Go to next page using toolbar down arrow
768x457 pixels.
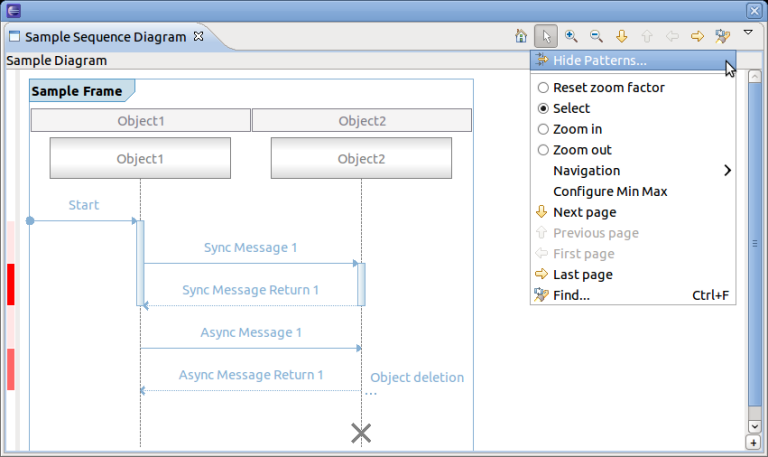tap(621, 37)
